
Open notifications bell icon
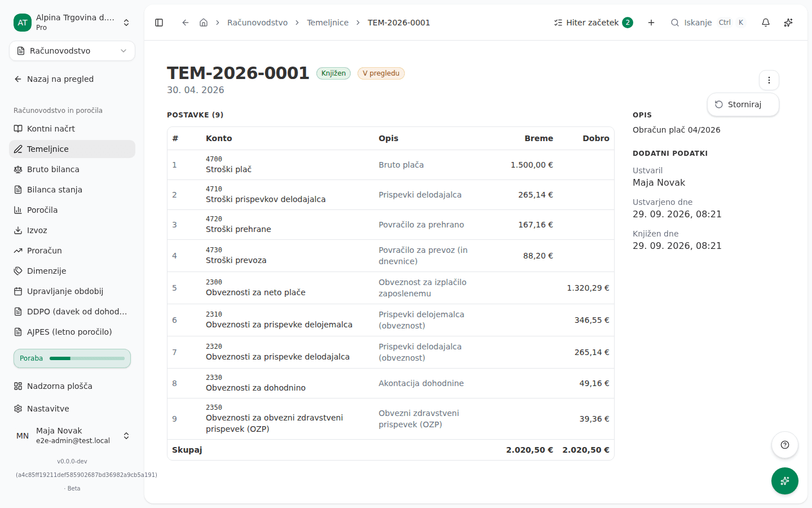click(x=766, y=23)
